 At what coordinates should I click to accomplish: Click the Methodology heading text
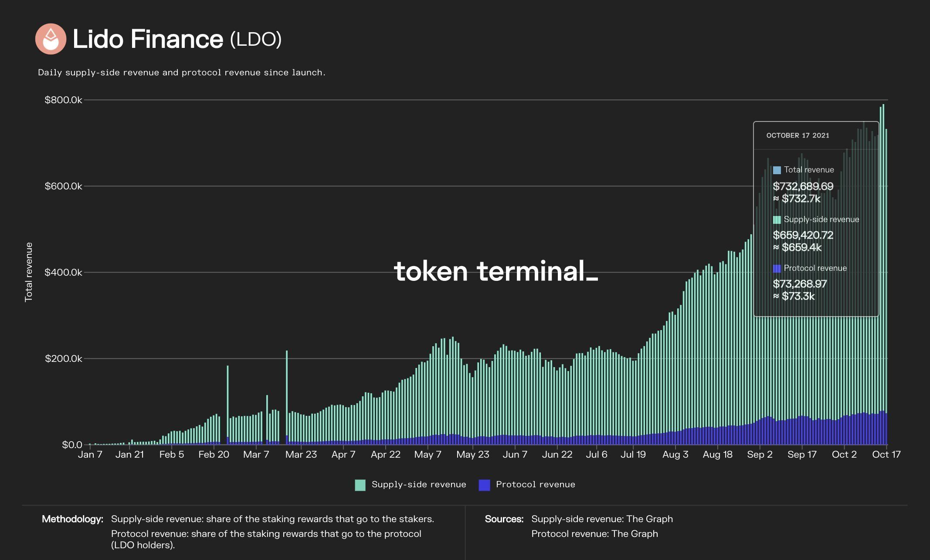(72, 519)
